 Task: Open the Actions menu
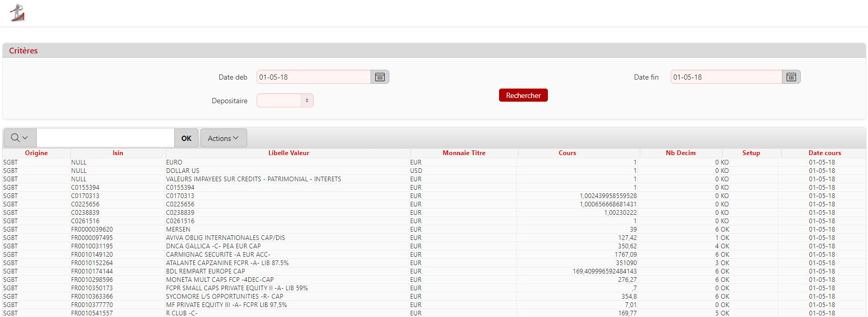coord(223,138)
